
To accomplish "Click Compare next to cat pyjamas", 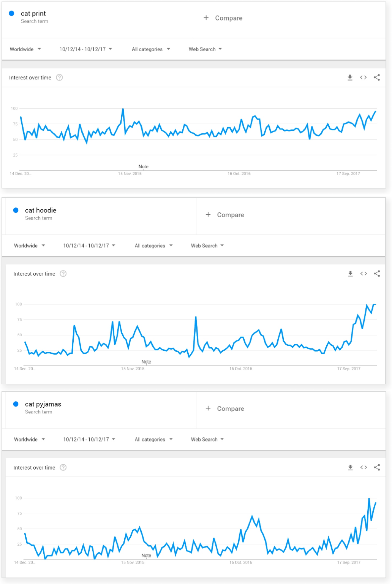I will [225, 408].
